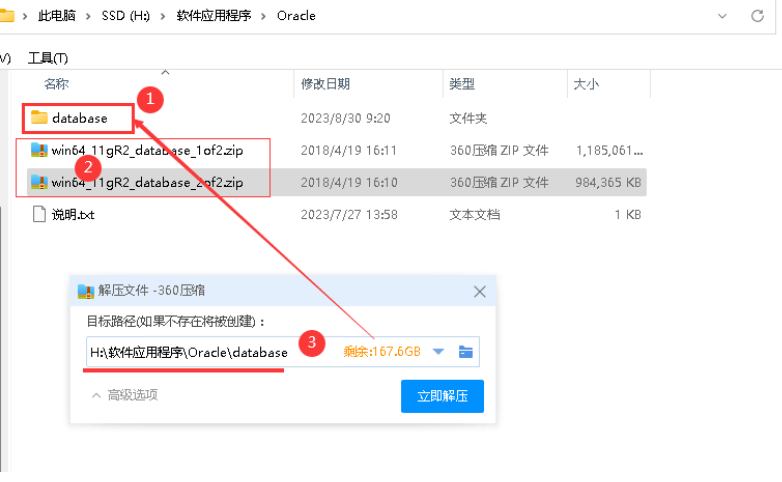Screen dimensions: 782x482
Task: Click 此电脑 breadcrumb segment
Action: pyautogui.click(x=59, y=16)
